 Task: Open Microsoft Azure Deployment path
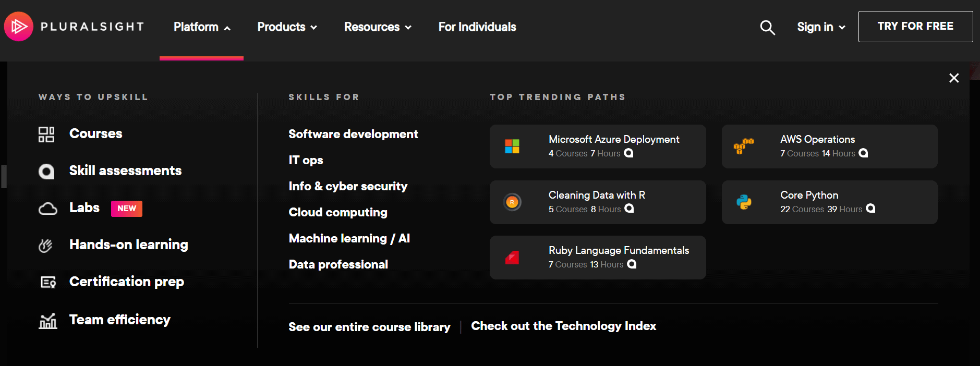(598, 147)
